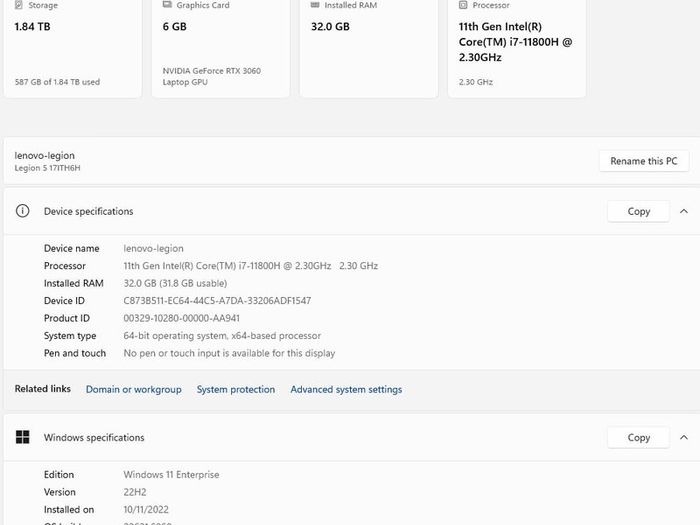The image size is (700, 525).
Task: Click the Windows specifications heading text
Action: [94, 438]
